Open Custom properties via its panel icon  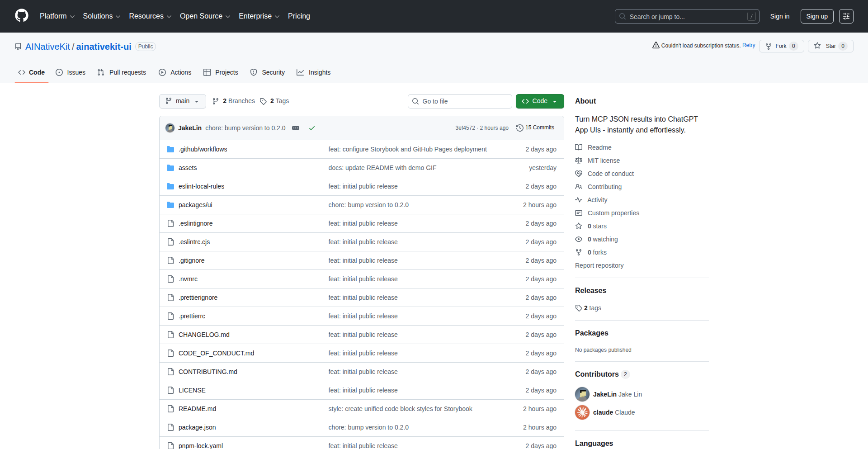579,213
